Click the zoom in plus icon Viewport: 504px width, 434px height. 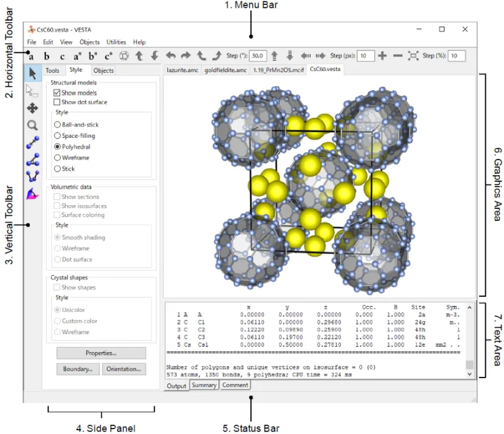tap(382, 56)
